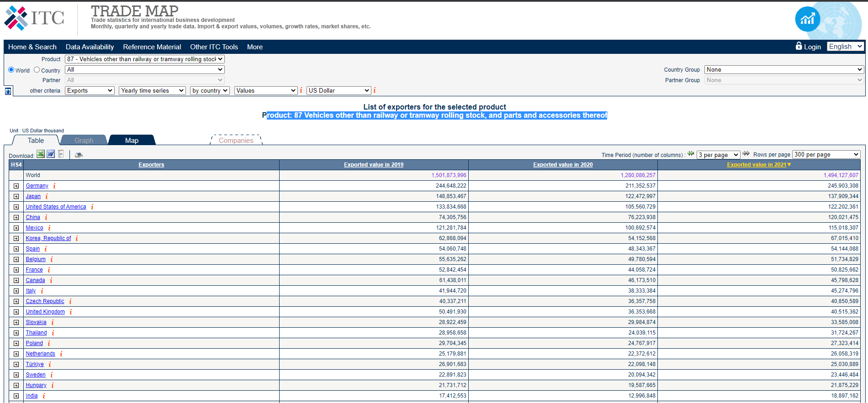Open info icon for United States of America
868x403 pixels.
92,207
